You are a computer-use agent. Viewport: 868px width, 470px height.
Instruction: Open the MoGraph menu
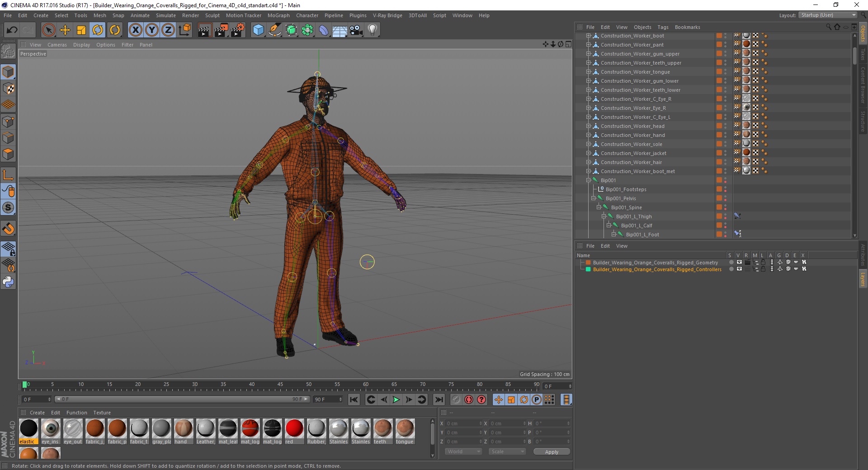point(278,15)
